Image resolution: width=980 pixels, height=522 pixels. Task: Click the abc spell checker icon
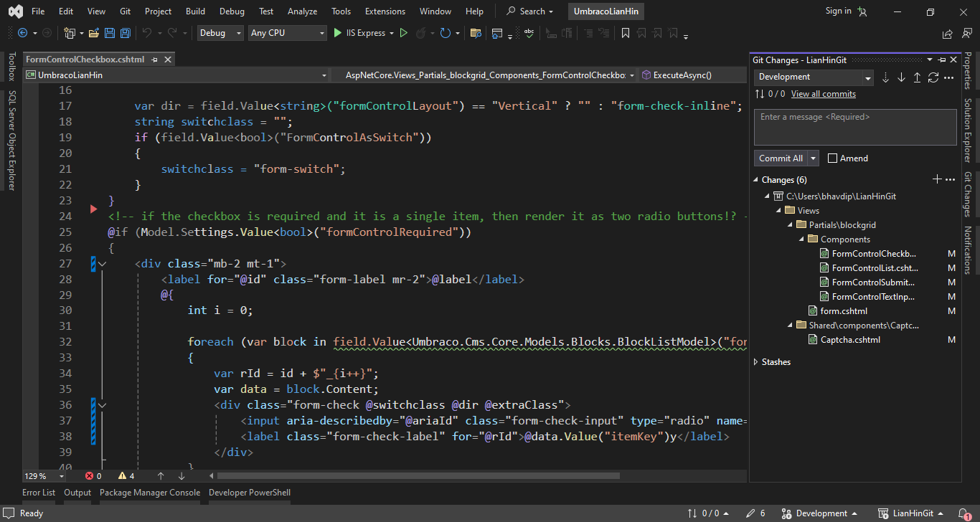529,33
